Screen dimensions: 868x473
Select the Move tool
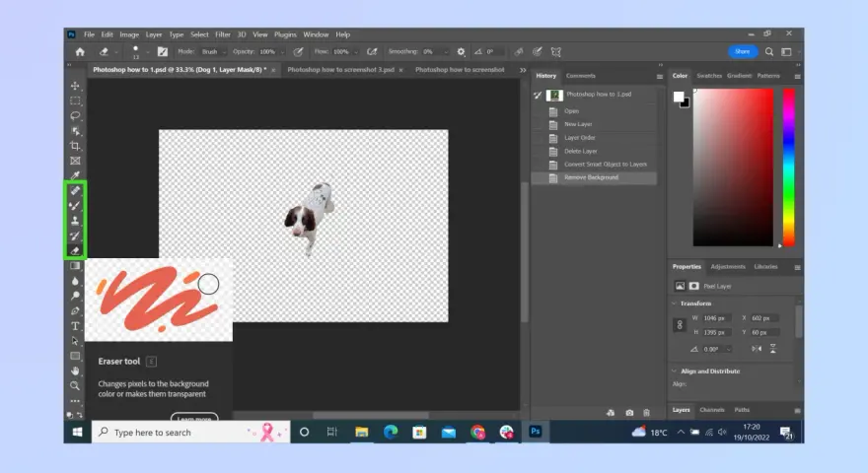pos(75,86)
